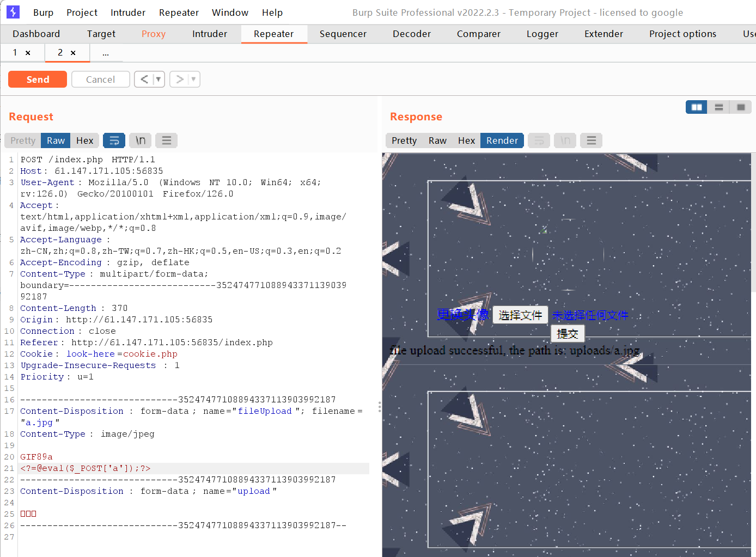Open Project options tab

pos(683,34)
